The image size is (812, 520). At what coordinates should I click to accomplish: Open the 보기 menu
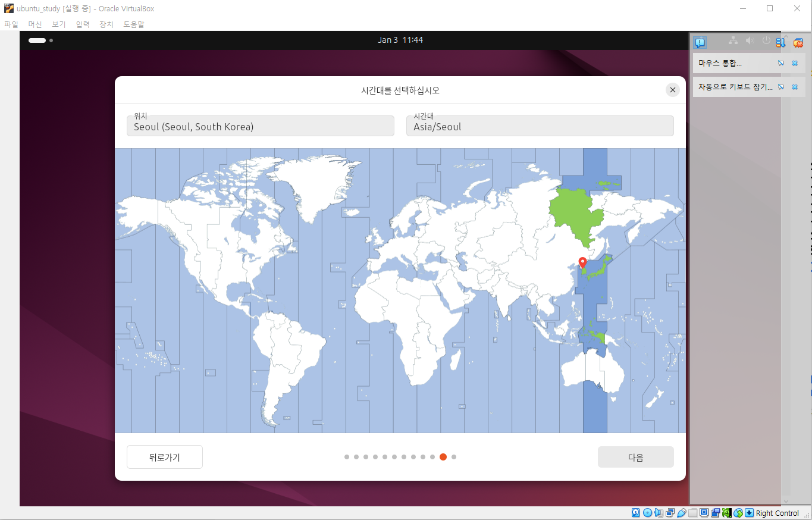coord(58,24)
